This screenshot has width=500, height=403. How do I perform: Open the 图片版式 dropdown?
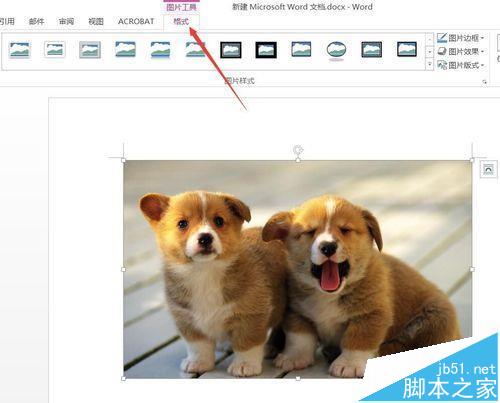(461, 65)
